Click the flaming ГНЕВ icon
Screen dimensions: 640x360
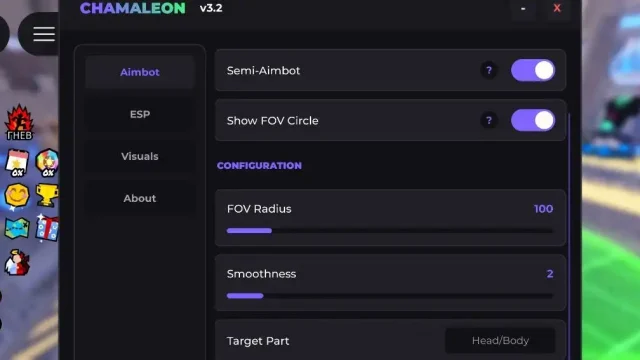tap(19, 122)
